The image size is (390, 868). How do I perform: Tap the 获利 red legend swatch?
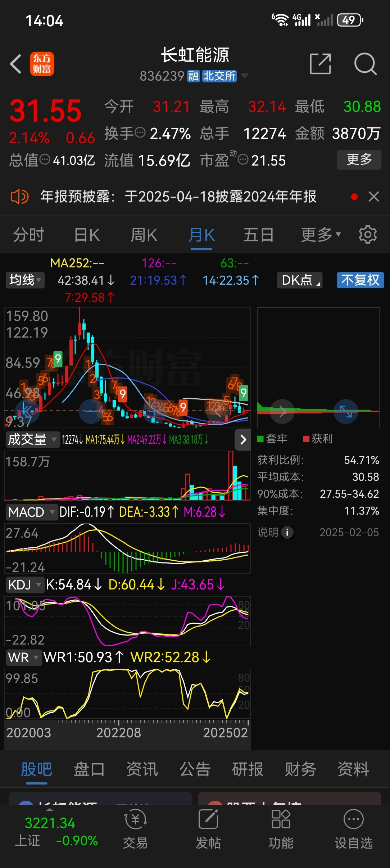(x=307, y=439)
